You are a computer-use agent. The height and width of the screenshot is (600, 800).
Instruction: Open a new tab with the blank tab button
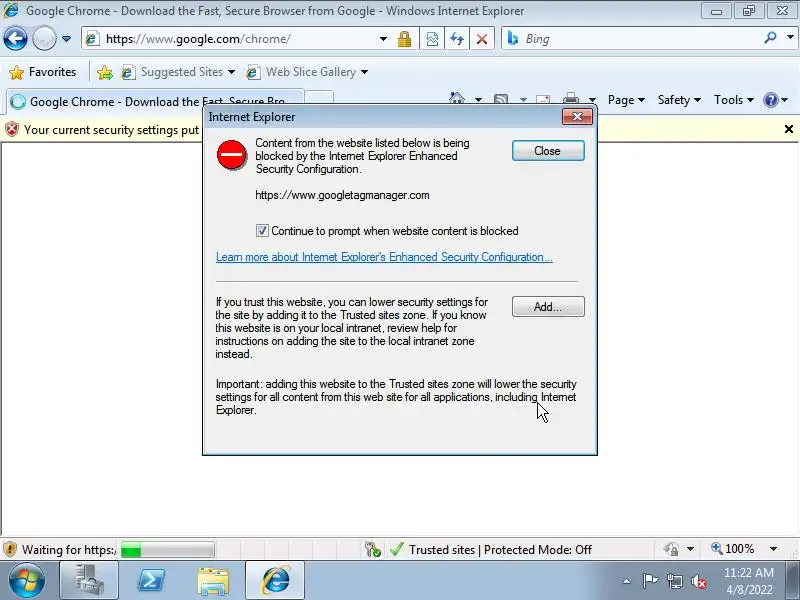click(x=319, y=98)
